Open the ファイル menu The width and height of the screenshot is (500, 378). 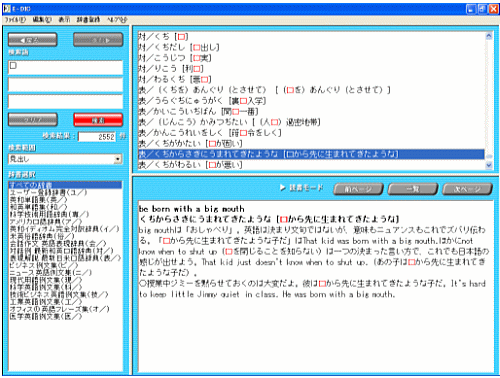tap(15, 20)
